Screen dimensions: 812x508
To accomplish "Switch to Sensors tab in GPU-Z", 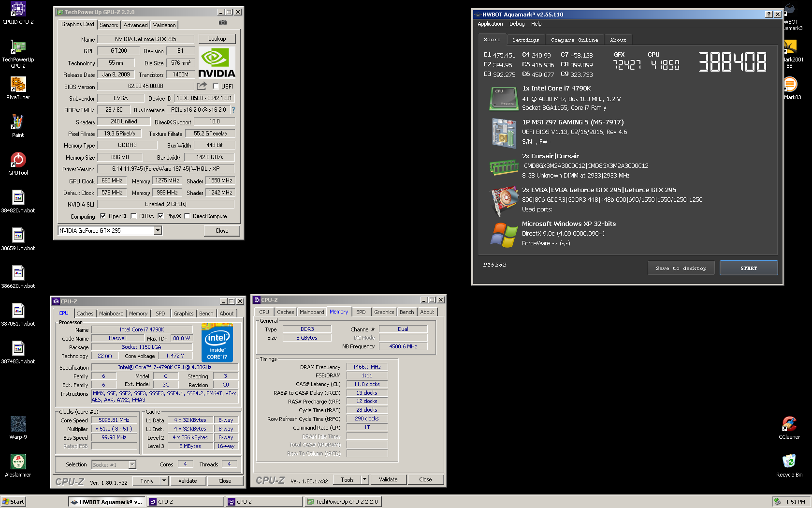I will click(109, 25).
